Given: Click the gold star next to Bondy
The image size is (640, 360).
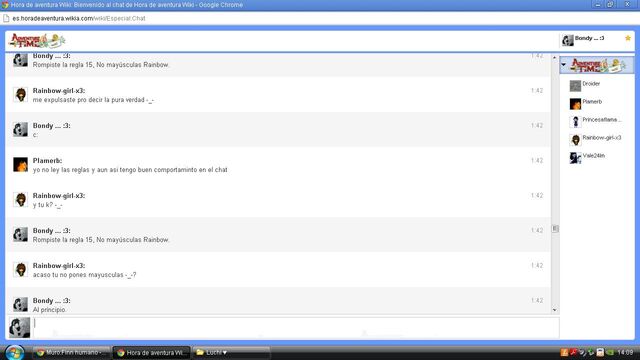Looking at the screenshot, I should (628, 38).
